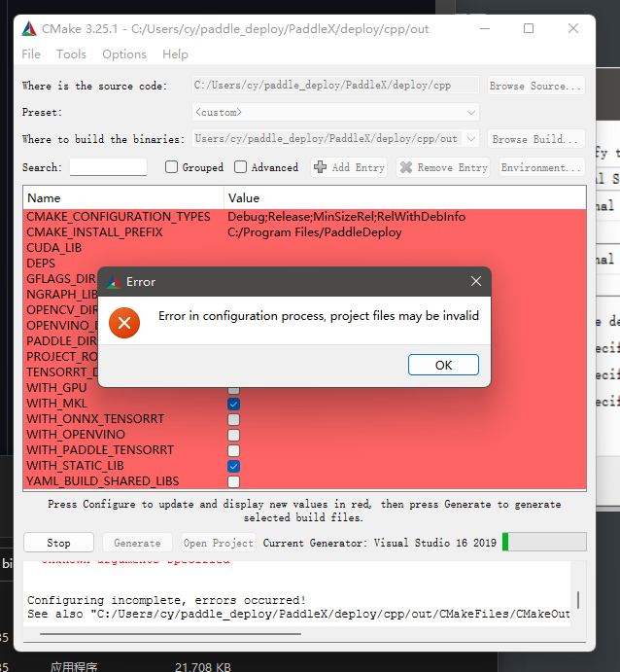The image size is (620, 672).
Task: Click the Name column header
Action: [123, 198]
